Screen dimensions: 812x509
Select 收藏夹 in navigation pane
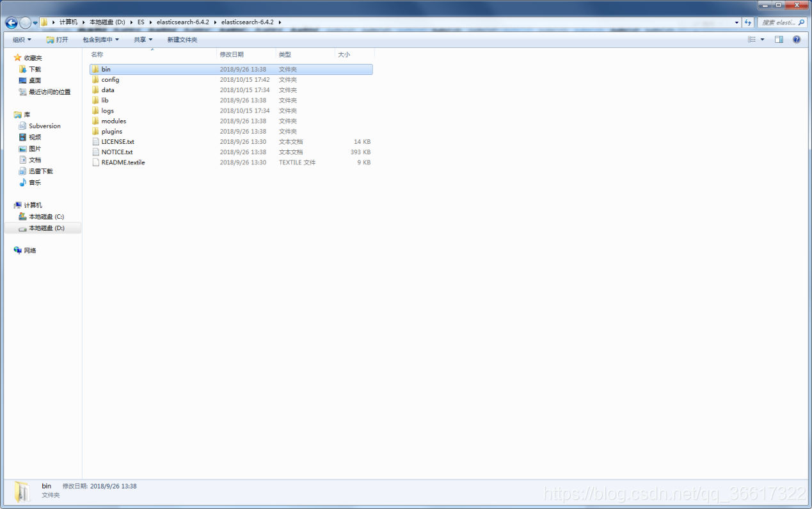(x=33, y=58)
